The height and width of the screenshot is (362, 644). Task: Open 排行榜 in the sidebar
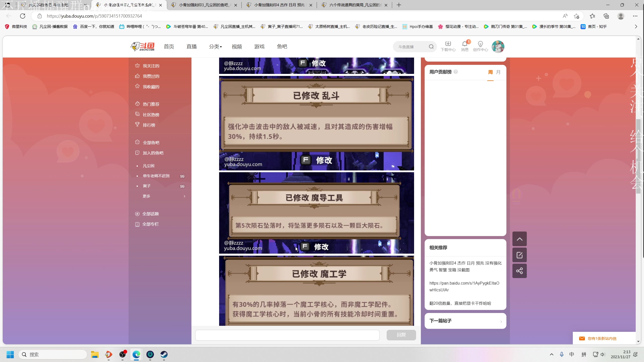[149, 125]
